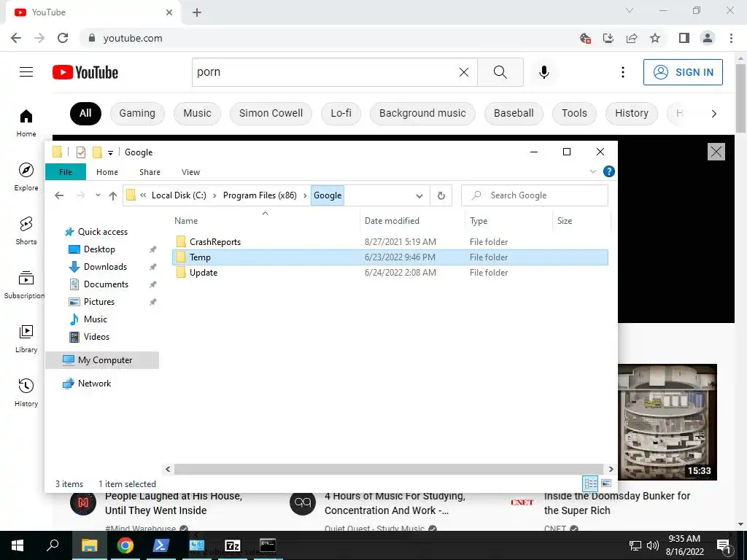Image resolution: width=747 pixels, height=560 pixels.
Task: Click the YouTube page vertical scrollbar
Action: click(741, 98)
